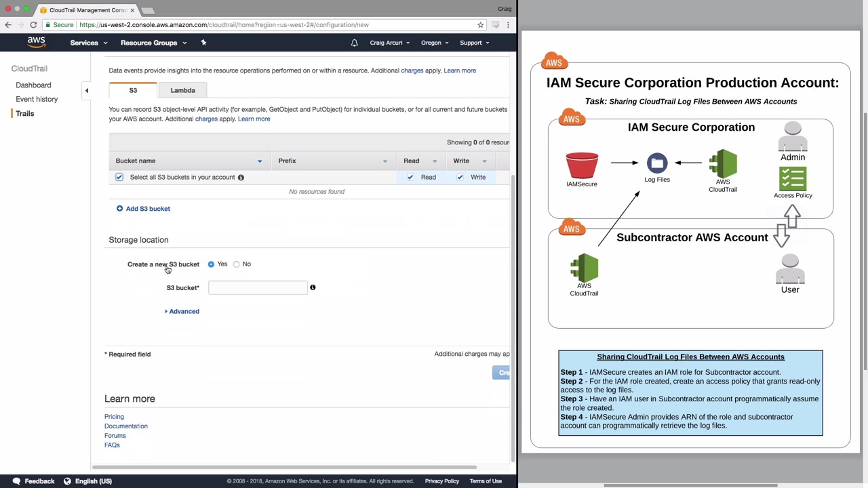The height and width of the screenshot is (488, 868).
Task: Open the Resource Groups dropdown
Action: click(153, 43)
